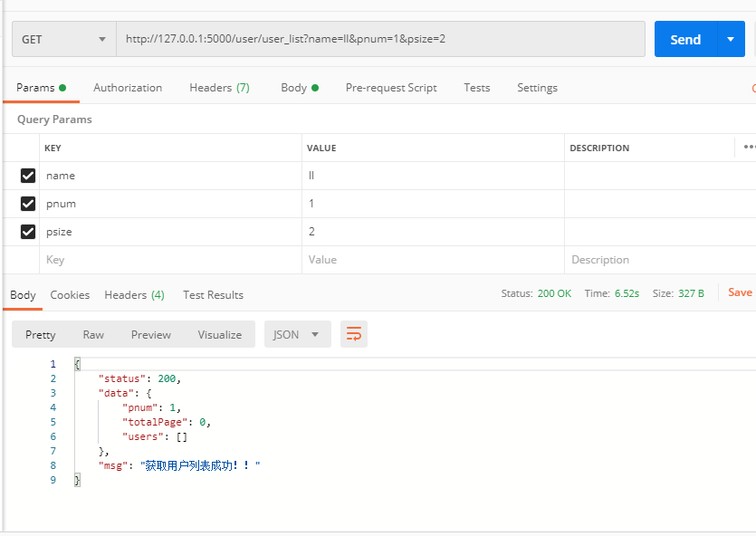Click the request URL input field
Image resolution: width=756 pixels, height=536 pixels.
point(380,39)
